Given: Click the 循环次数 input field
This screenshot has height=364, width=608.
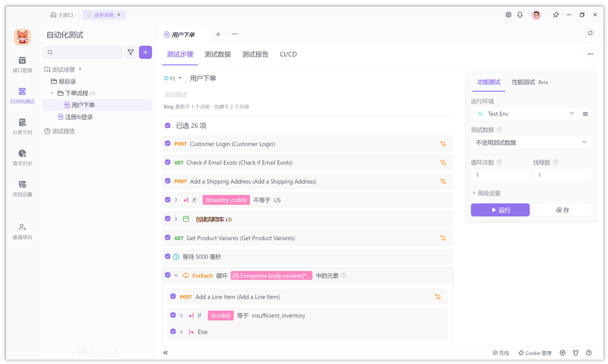Looking at the screenshot, I should point(500,175).
